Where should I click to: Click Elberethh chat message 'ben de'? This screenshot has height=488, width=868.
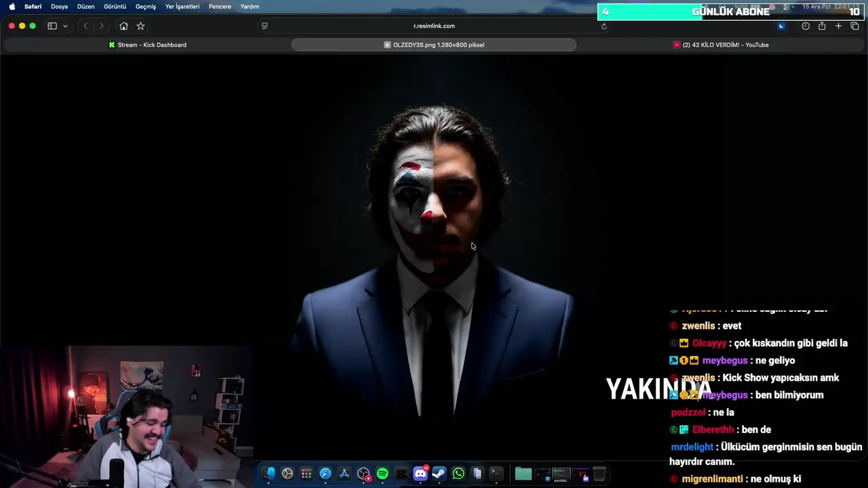(x=720, y=430)
